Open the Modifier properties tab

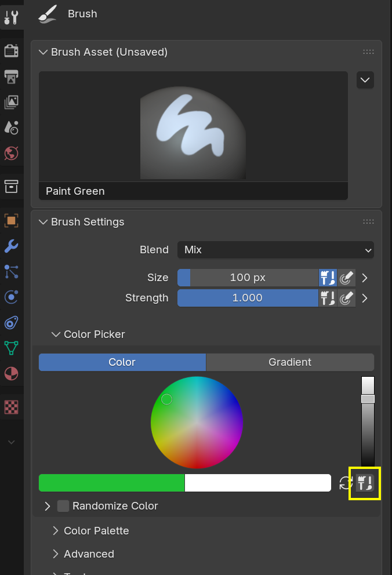[12, 246]
